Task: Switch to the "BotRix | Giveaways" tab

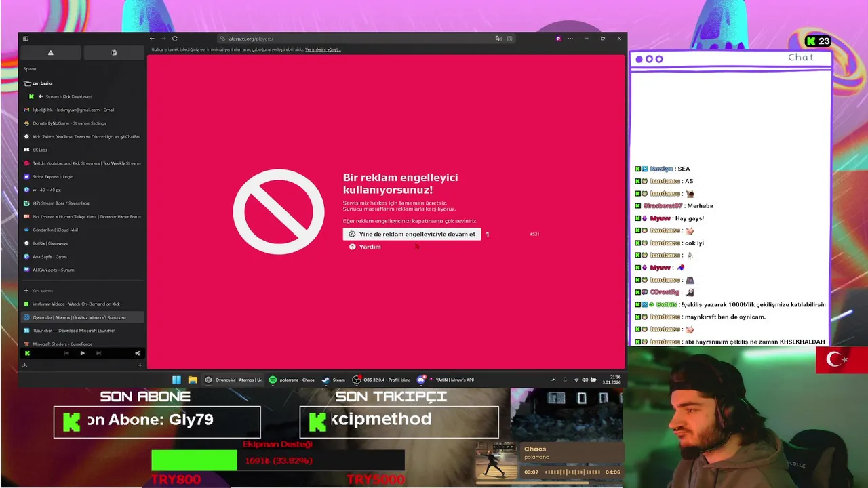Action: [x=83, y=243]
